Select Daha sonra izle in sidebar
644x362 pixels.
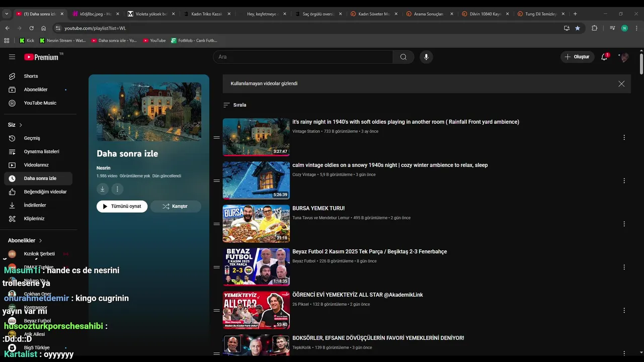pos(38,178)
